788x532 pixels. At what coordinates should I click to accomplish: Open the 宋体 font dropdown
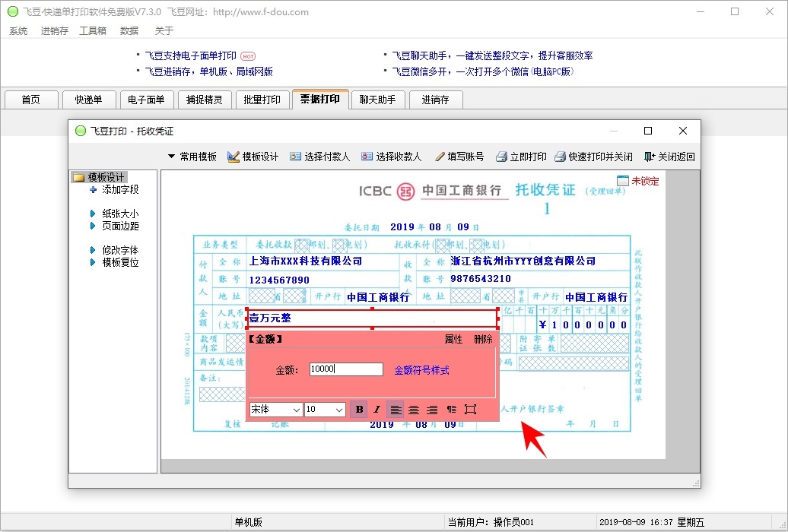click(276, 410)
